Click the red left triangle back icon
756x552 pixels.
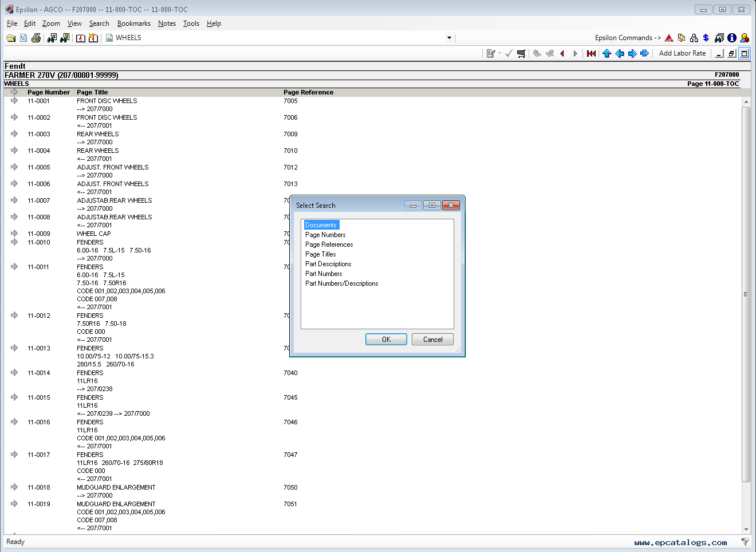click(x=562, y=53)
